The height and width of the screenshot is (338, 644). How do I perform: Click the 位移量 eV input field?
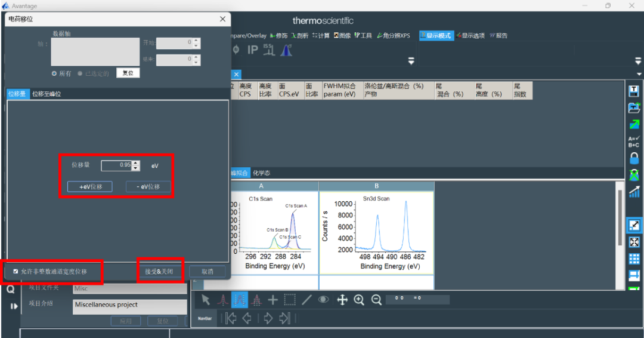(117, 165)
